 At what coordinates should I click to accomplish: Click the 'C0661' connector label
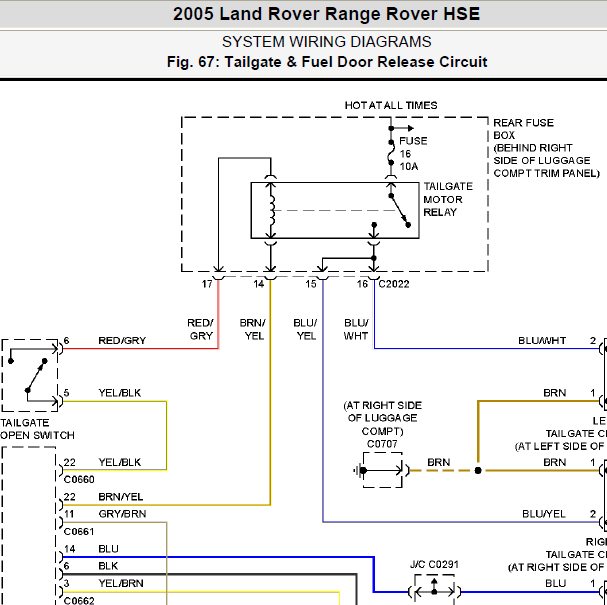pyautogui.click(x=79, y=531)
